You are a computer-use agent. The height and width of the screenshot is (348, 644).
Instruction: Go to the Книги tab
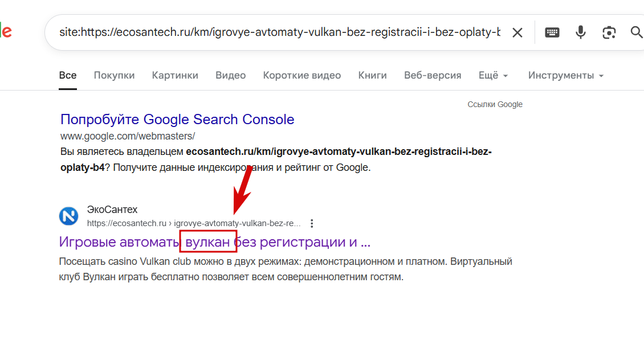point(373,76)
